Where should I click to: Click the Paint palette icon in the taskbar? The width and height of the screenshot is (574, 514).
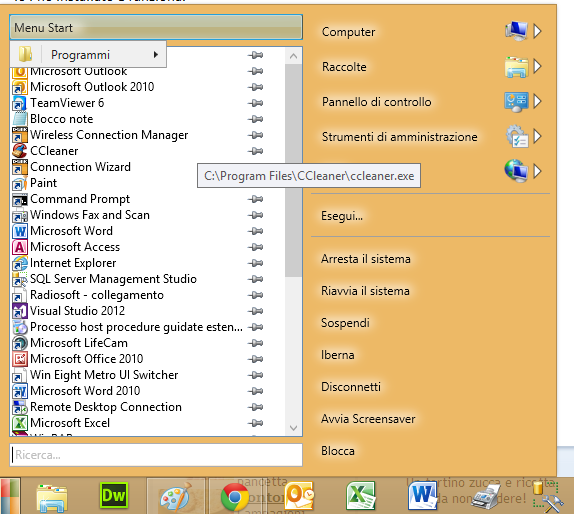point(176,496)
